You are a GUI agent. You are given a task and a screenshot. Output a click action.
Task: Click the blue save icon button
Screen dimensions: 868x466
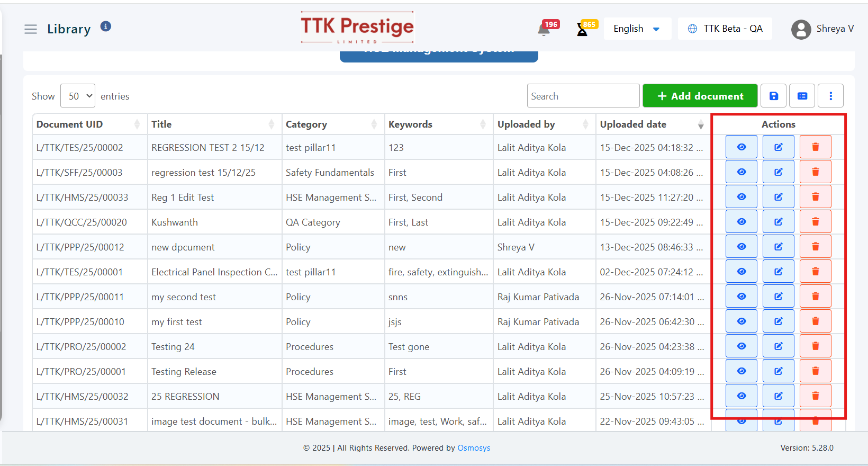[774, 96]
